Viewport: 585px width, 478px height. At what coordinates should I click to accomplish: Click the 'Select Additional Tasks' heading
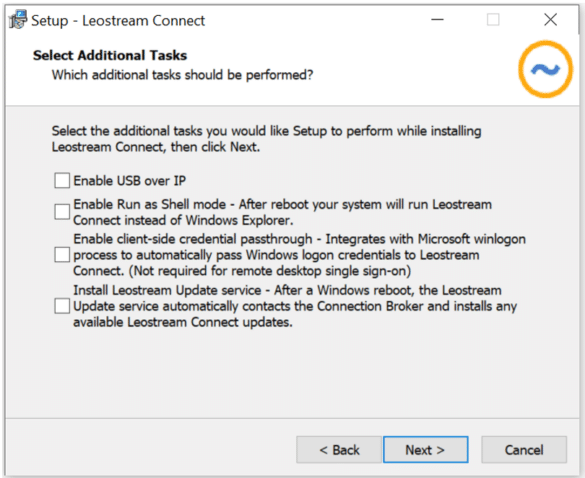pos(110,55)
